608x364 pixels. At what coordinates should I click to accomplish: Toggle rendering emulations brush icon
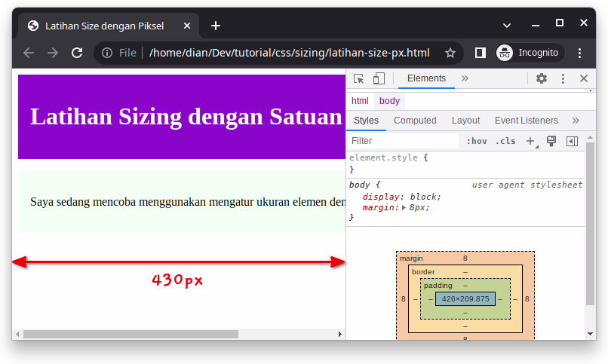(551, 141)
